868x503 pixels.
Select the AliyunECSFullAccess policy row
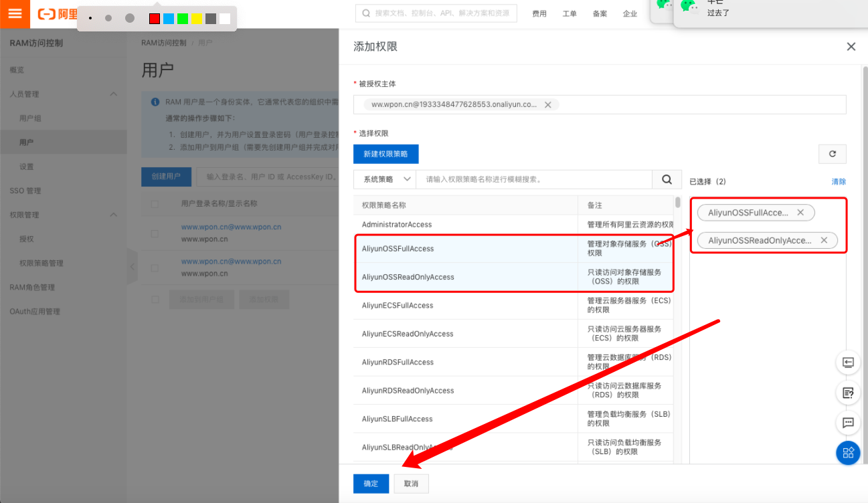(x=513, y=306)
